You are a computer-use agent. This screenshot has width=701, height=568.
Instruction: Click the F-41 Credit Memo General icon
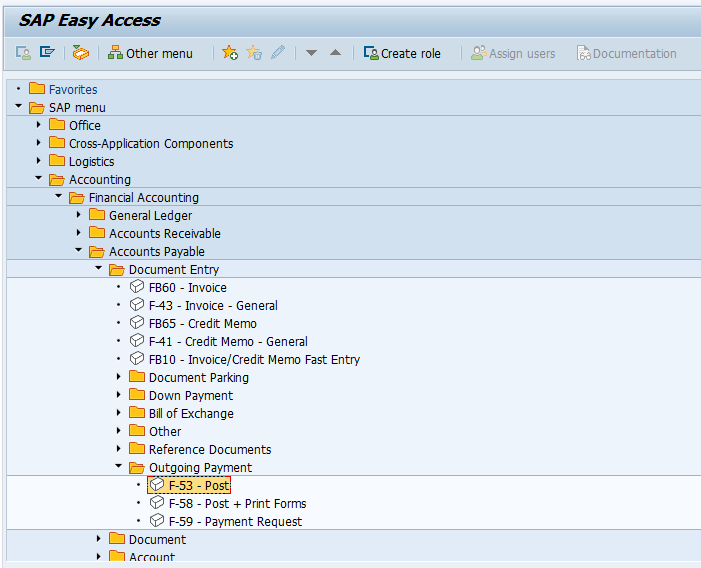pyautogui.click(x=137, y=341)
